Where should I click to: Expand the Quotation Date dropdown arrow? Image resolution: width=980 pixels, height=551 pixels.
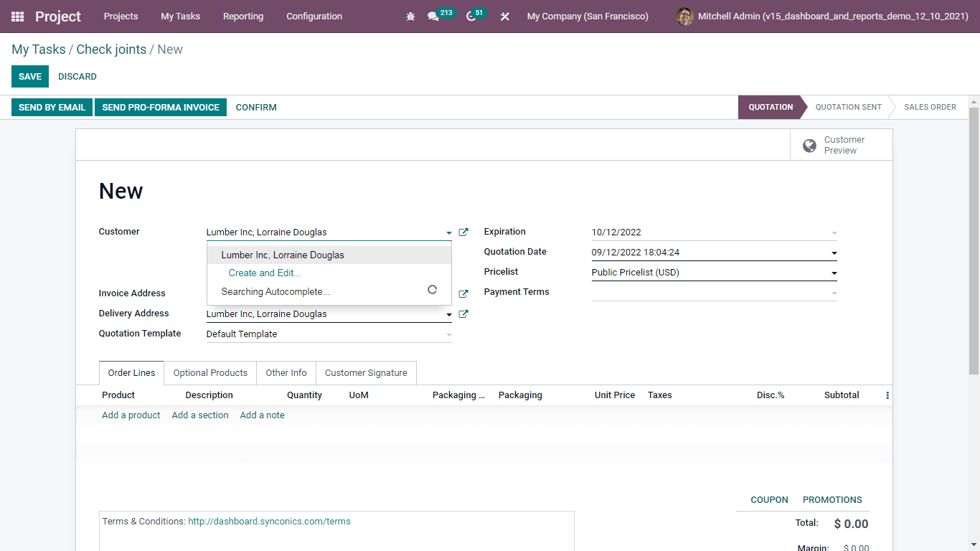click(833, 252)
